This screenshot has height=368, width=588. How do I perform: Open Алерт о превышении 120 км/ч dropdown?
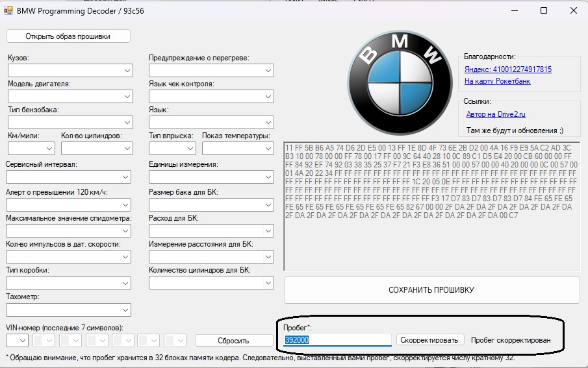point(68,205)
